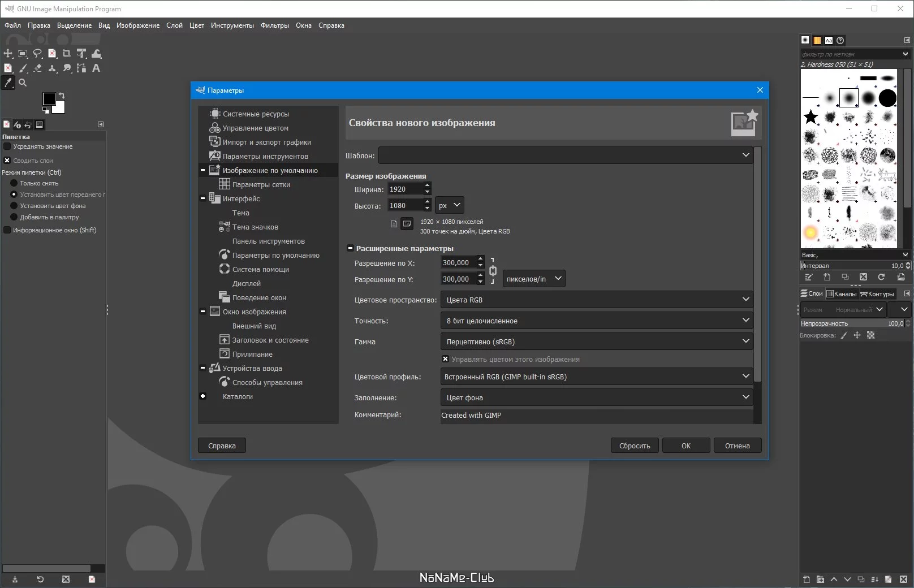This screenshot has height=588, width=914.
Task: Expand the Каталоги tree node
Action: click(x=202, y=396)
